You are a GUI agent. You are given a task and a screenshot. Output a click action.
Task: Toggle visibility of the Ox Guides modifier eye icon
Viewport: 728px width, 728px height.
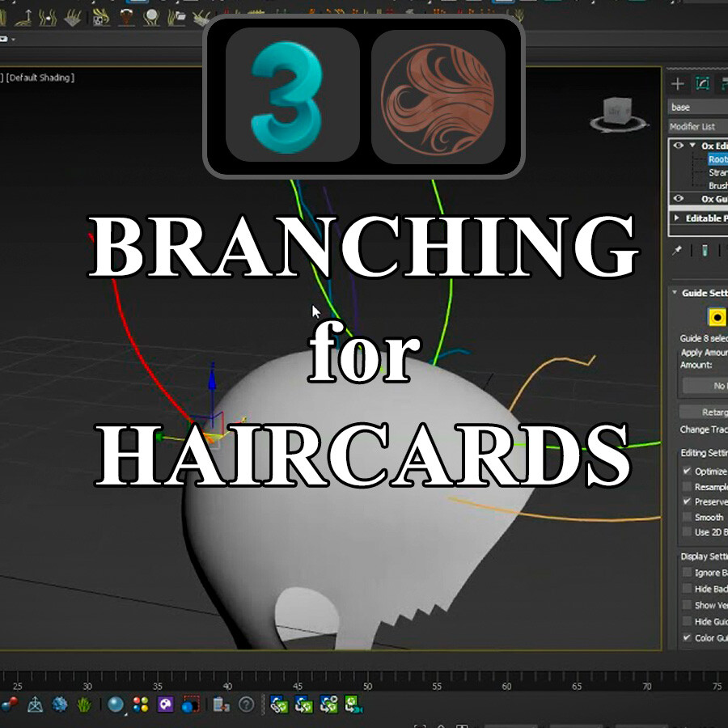click(679, 197)
